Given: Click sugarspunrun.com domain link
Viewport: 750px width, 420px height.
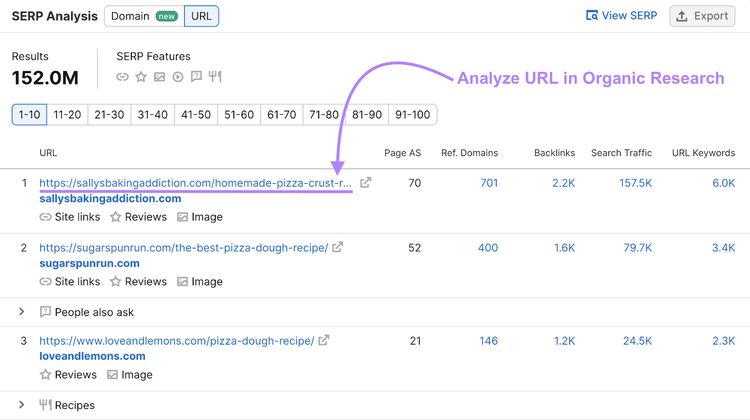Looking at the screenshot, I should (x=89, y=263).
